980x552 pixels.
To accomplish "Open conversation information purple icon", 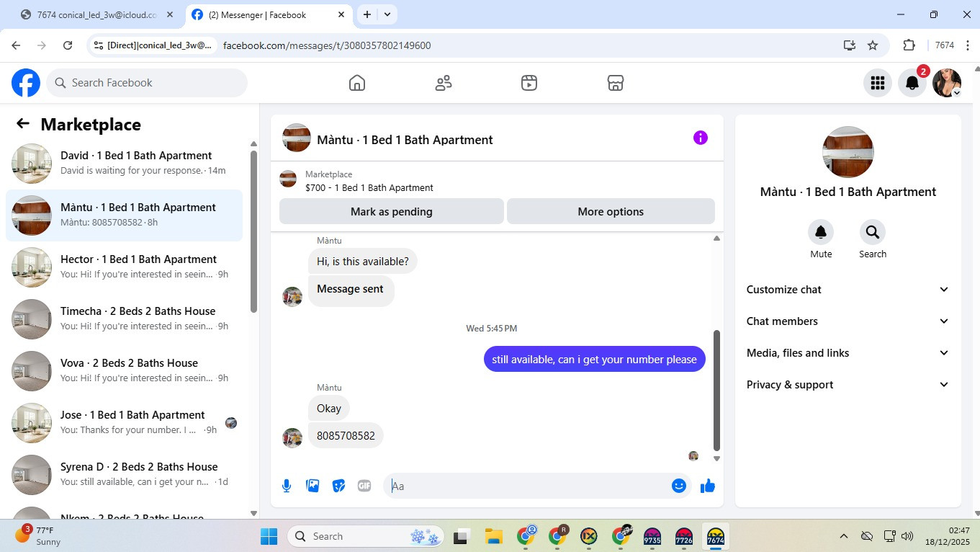I will tap(701, 138).
